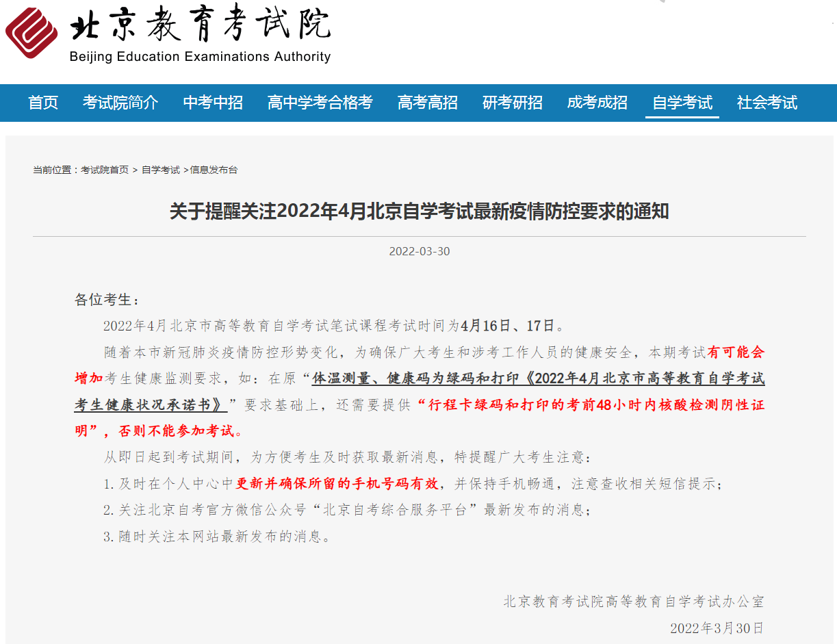The width and height of the screenshot is (837, 644).
Task: Click the red 更新并确保所留的手机号码有效 text
Action: click(337, 484)
